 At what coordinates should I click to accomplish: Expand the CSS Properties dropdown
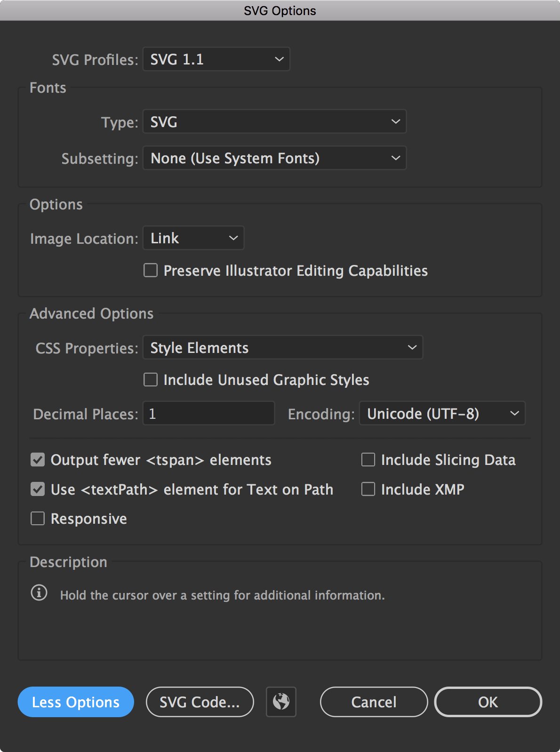[x=282, y=348]
